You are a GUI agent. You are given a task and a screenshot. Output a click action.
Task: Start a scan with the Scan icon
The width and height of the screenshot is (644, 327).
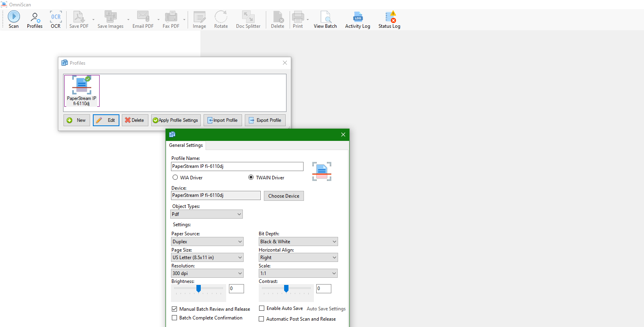(x=14, y=19)
